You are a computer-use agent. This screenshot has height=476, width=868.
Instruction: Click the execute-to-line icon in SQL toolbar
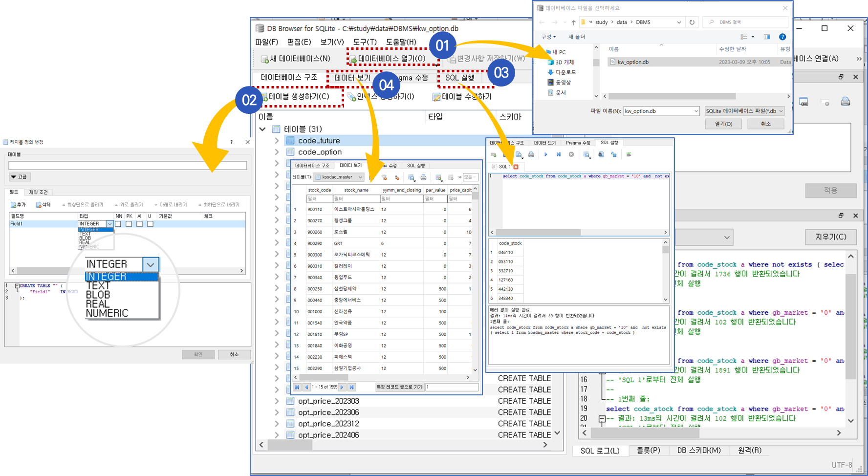(x=558, y=154)
